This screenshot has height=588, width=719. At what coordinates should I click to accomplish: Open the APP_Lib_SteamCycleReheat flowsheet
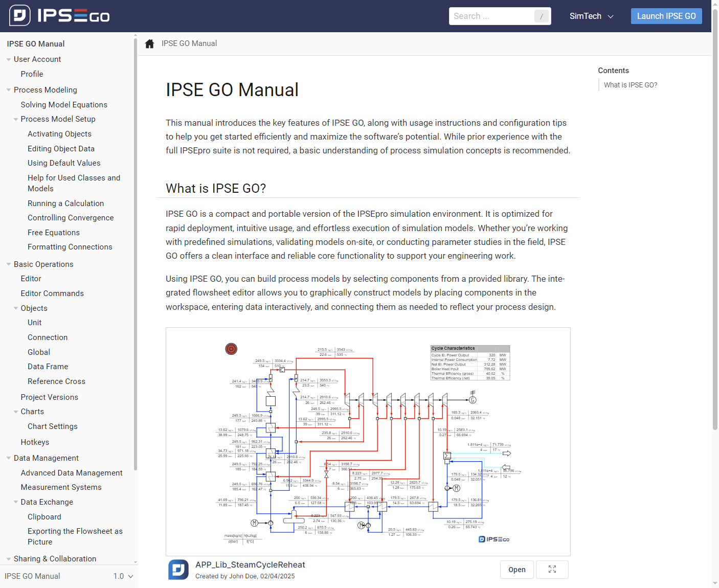[x=516, y=569]
